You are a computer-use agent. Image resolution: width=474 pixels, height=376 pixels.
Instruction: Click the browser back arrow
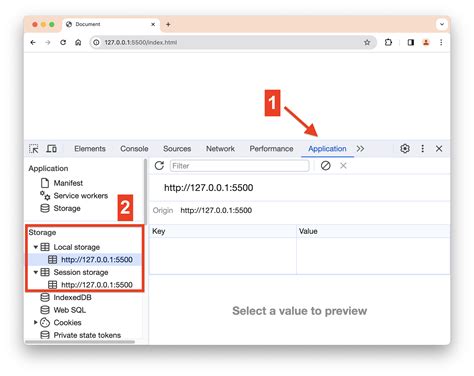click(33, 42)
